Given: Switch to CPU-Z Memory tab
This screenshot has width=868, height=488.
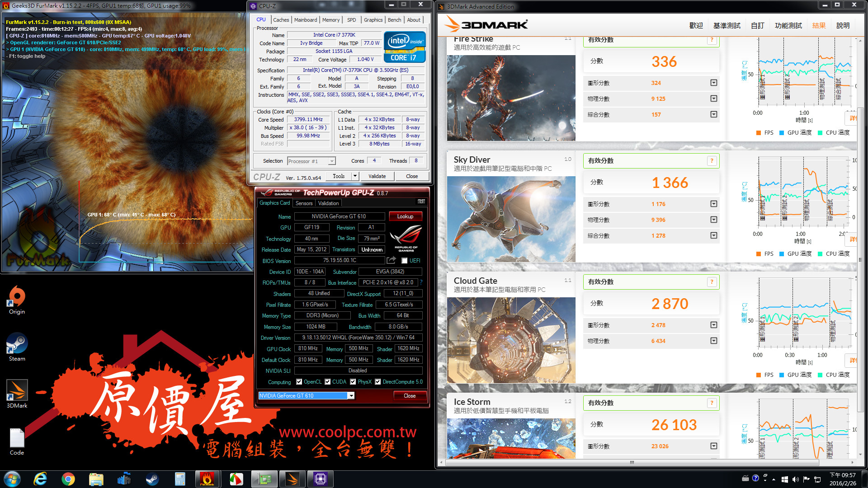Looking at the screenshot, I should pos(331,20).
